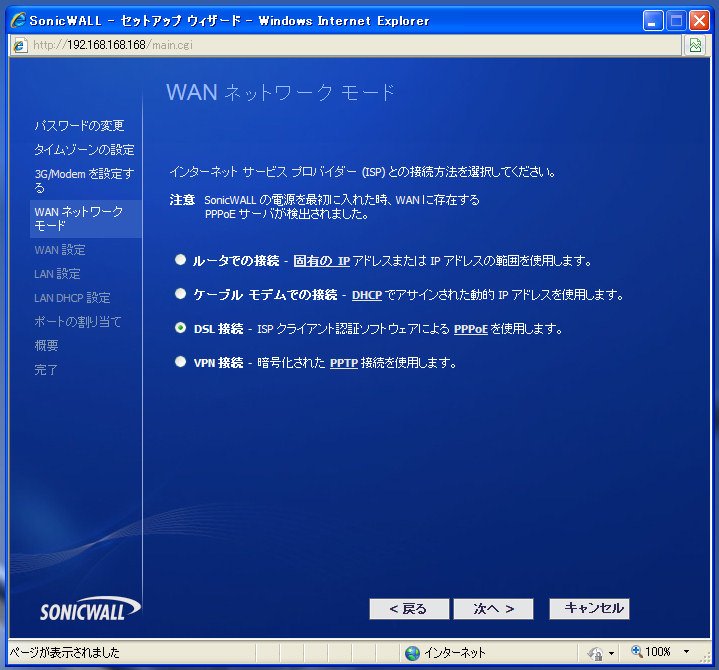Open the 3G/Modem を設定する step
The image size is (719, 670).
click(x=84, y=180)
